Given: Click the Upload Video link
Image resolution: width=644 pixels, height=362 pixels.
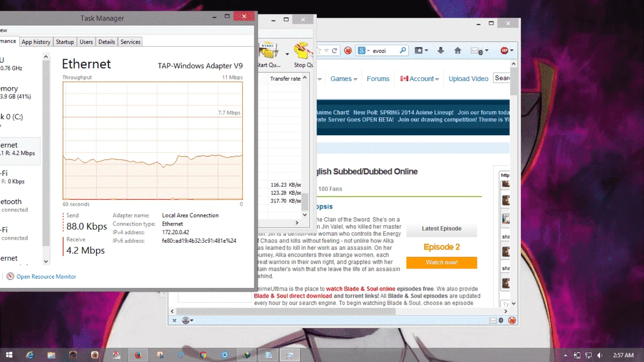Looking at the screenshot, I should coord(468,79).
